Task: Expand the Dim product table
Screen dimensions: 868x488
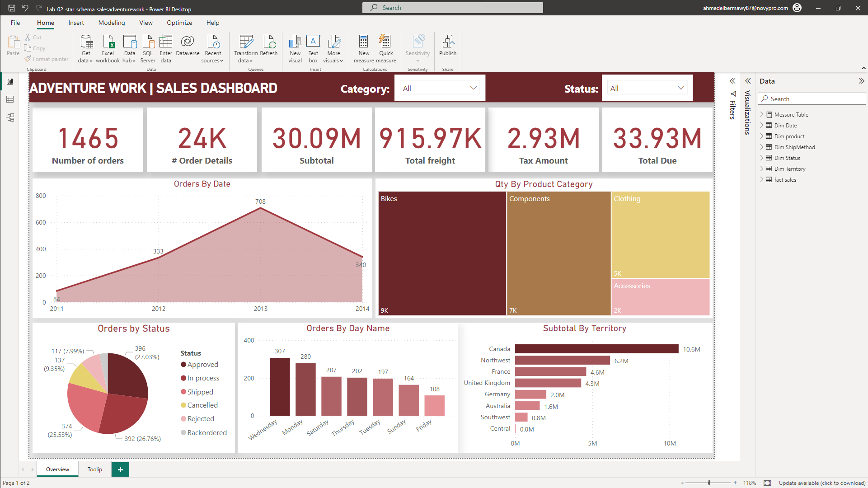Action: [x=762, y=136]
